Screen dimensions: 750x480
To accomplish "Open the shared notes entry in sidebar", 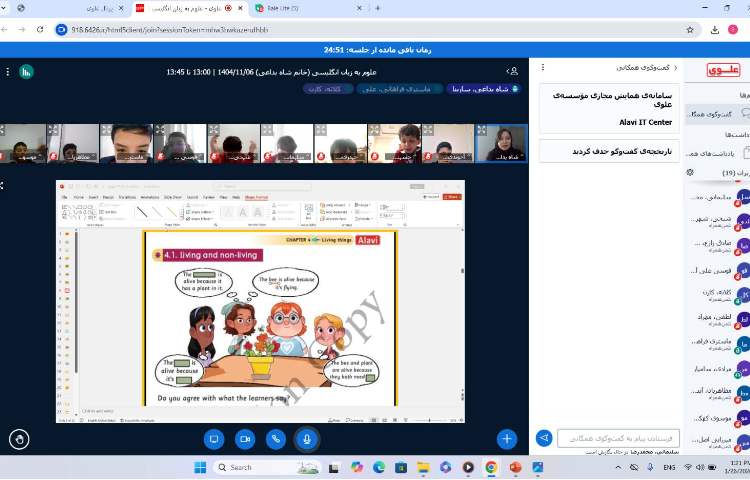I will [717, 153].
